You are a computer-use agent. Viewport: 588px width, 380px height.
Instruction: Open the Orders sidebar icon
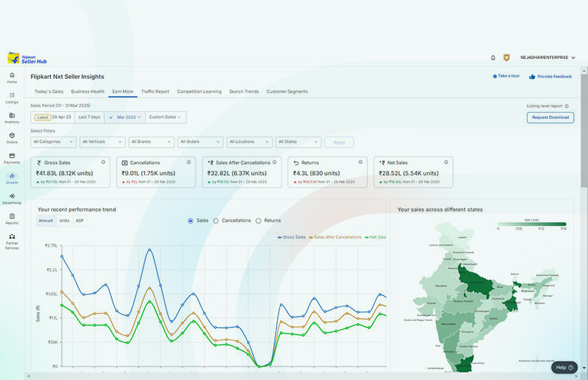pyautogui.click(x=12, y=137)
